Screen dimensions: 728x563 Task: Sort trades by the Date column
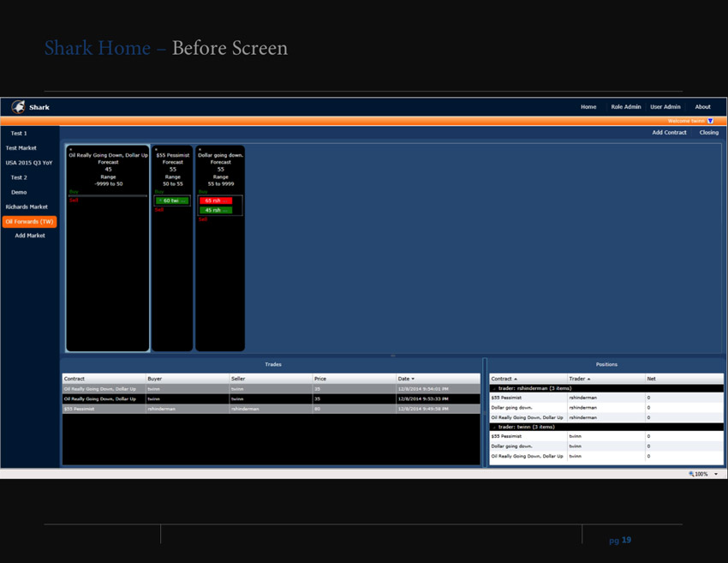pyautogui.click(x=405, y=379)
